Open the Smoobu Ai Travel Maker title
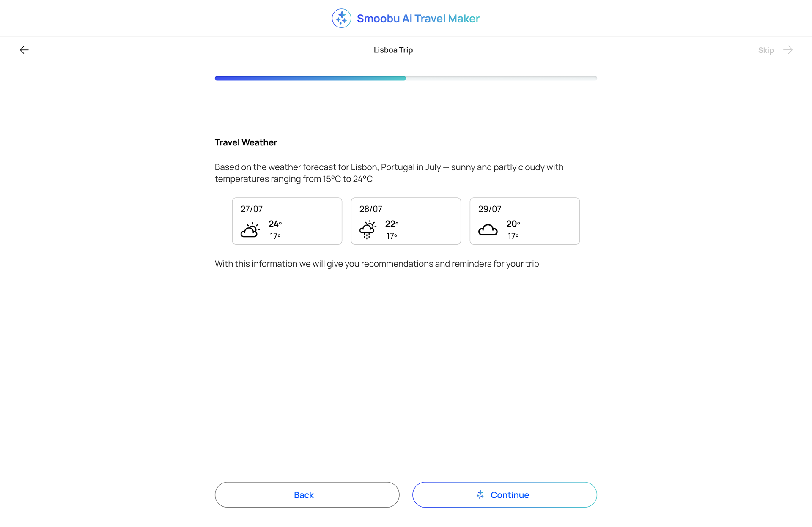This screenshot has width=812, height=527. 418,19
